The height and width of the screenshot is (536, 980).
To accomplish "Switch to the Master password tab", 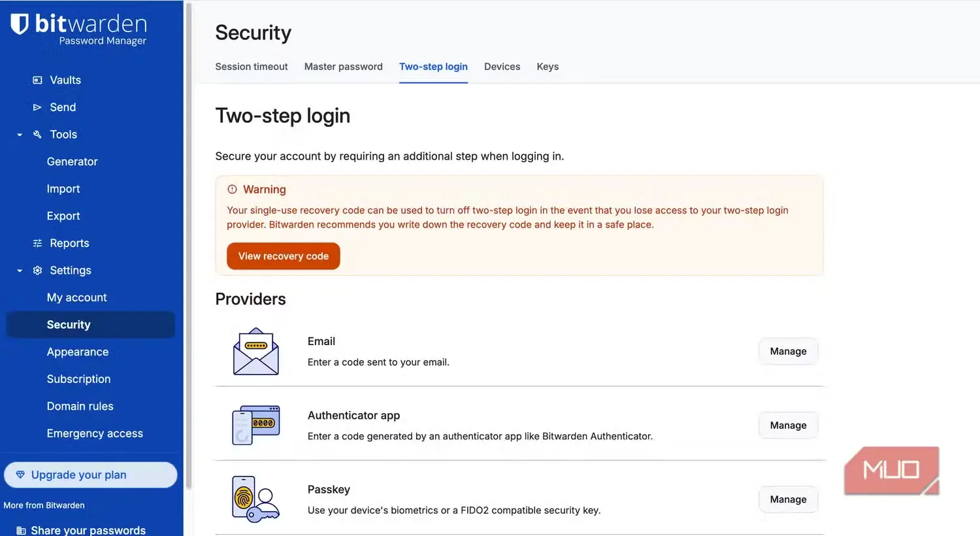I will [344, 67].
